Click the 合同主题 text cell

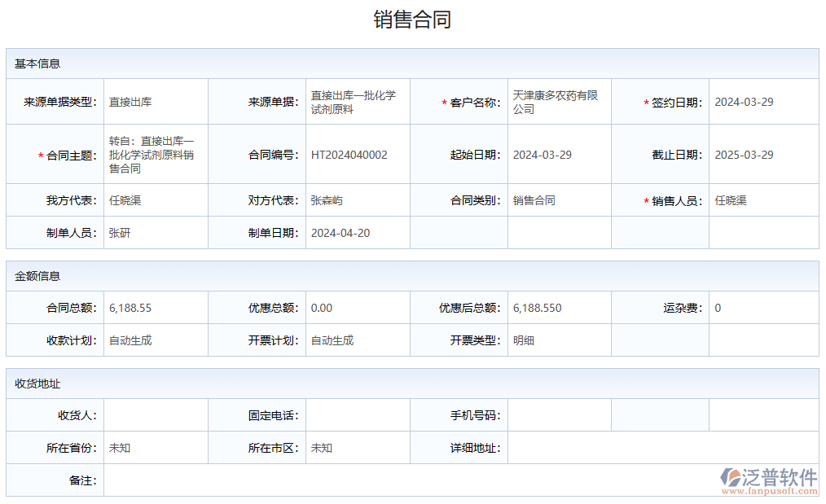pos(156,155)
